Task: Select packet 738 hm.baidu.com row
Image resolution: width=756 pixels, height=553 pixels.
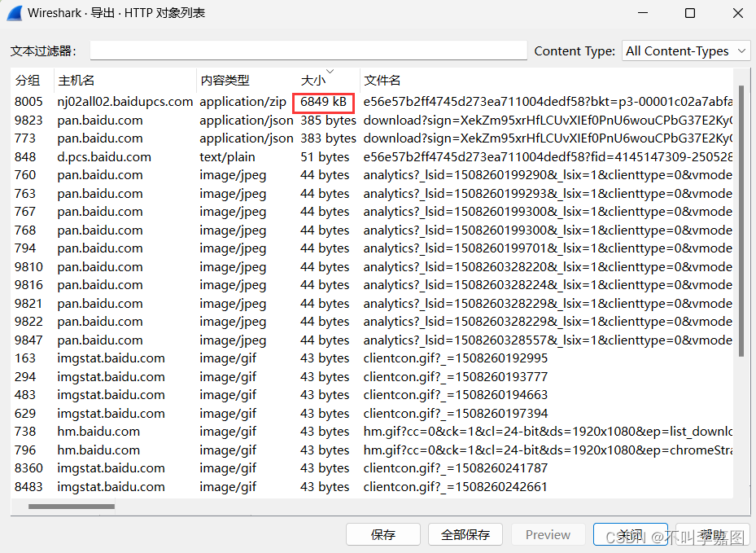Action: (372, 432)
